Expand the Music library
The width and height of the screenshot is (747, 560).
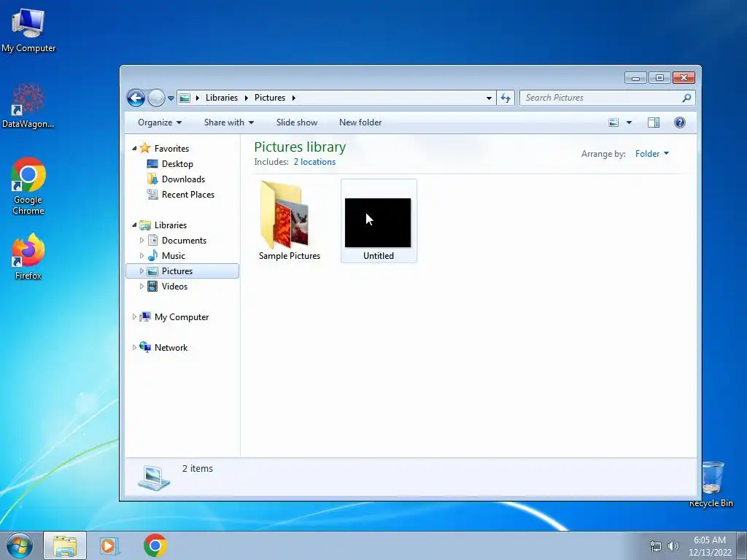click(x=142, y=256)
